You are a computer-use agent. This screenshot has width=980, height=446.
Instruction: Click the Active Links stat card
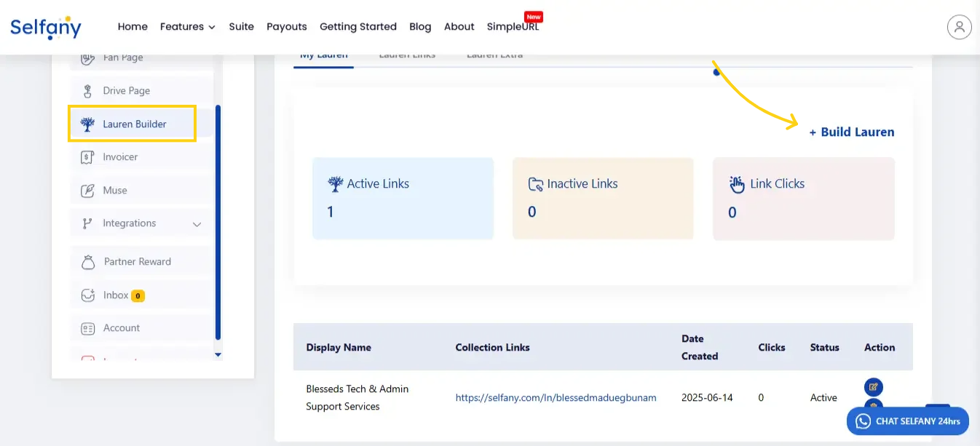pyautogui.click(x=403, y=199)
